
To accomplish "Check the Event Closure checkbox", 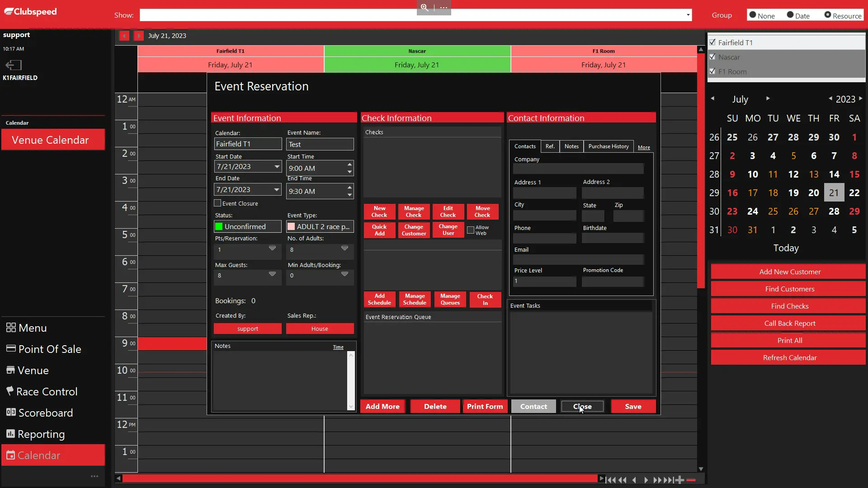I will [217, 203].
